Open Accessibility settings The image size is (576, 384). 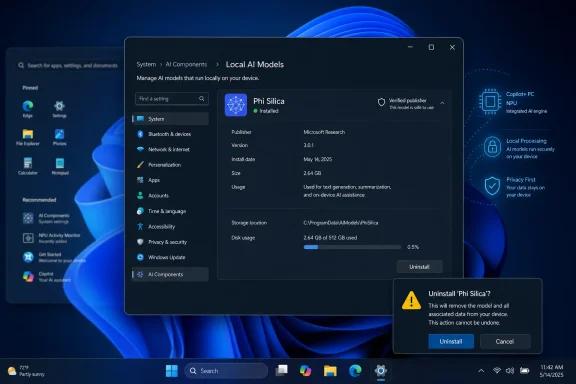coord(170,227)
